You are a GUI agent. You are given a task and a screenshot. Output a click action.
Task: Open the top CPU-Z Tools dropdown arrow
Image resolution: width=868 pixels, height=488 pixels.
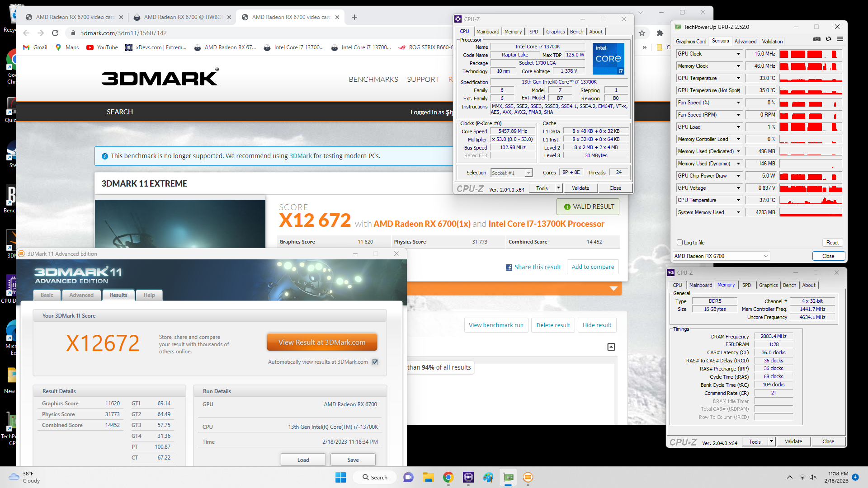tap(558, 188)
